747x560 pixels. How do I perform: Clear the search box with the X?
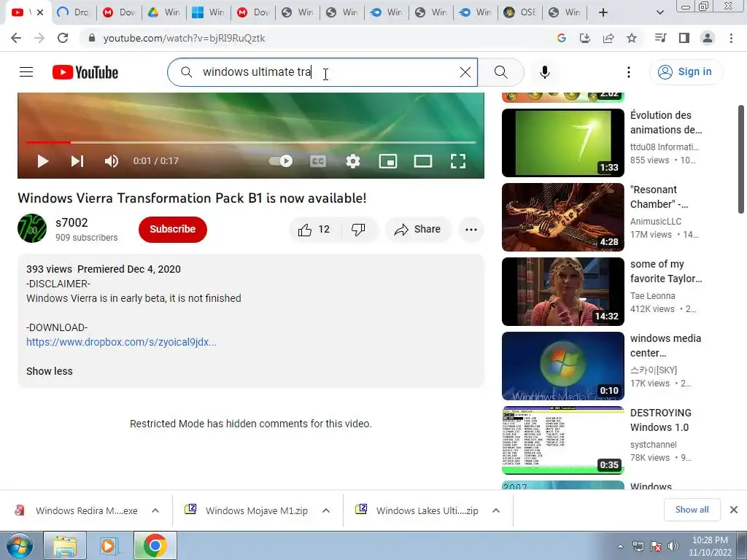465,72
